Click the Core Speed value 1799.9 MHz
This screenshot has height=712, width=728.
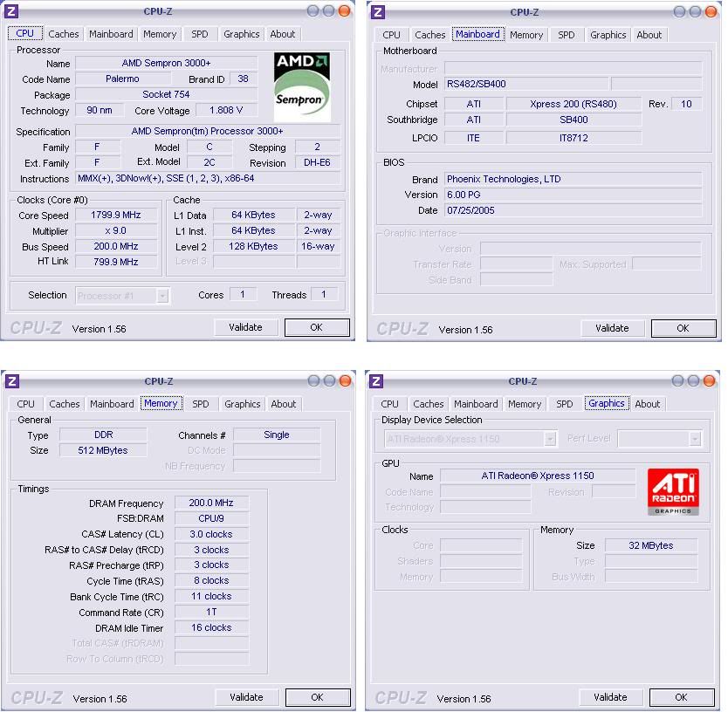116,215
